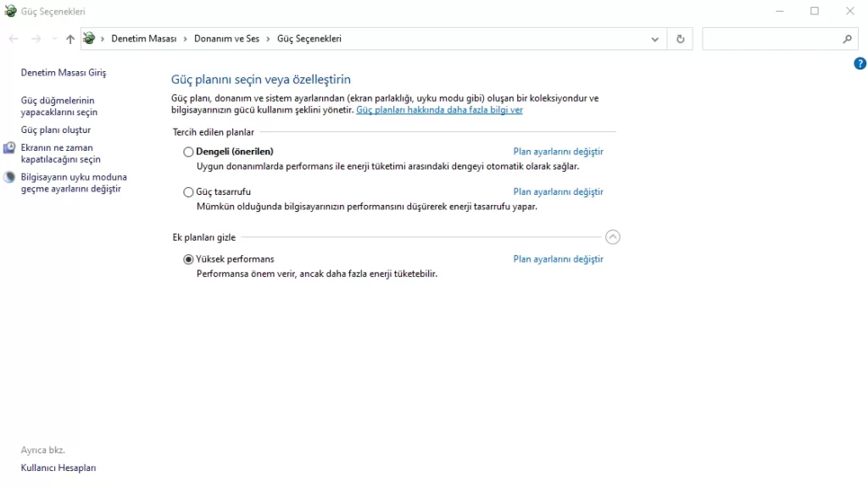The height and width of the screenshot is (488, 868).
Task: Collapse the Ek planları gizle section
Action: [x=613, y=237]
